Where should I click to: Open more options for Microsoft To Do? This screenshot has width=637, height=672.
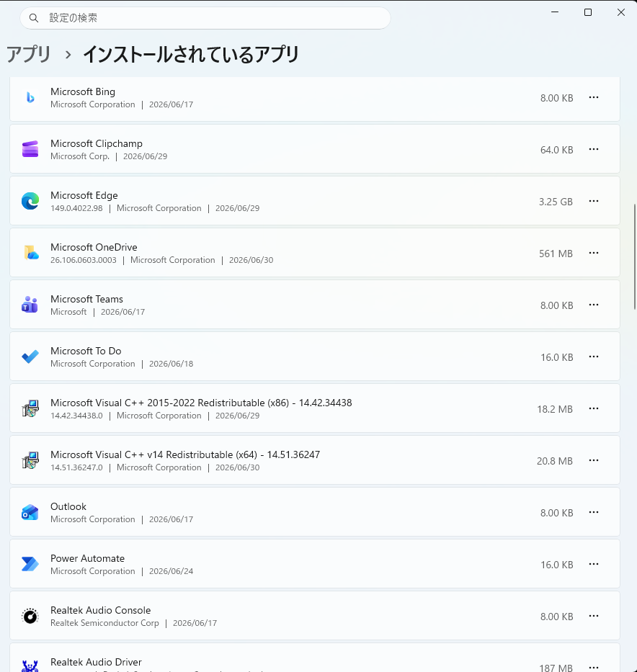tap(594, 357)
